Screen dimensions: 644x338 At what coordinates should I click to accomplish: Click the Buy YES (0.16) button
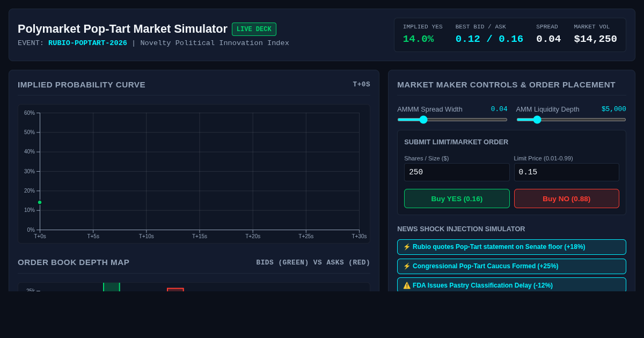[457, 199]
